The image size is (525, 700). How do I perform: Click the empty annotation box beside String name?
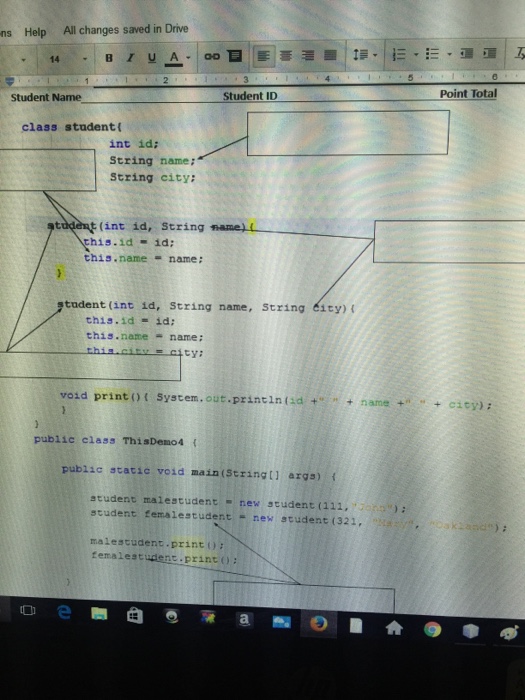point(348,133)
